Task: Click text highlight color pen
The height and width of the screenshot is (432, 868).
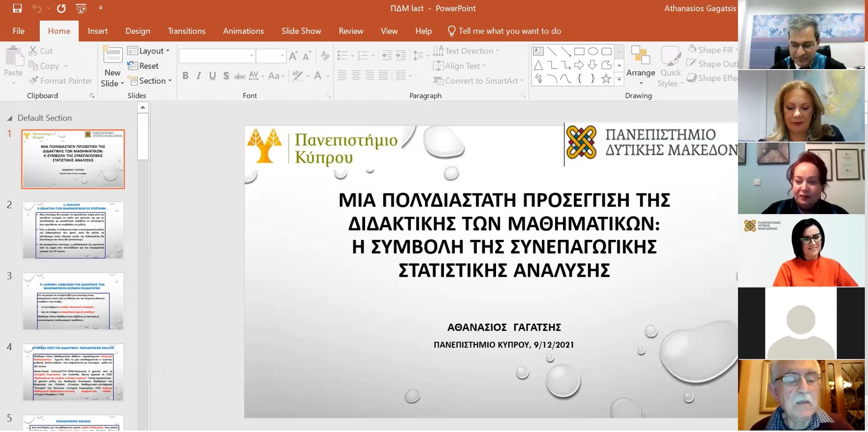Action: (x=297, y=76)
